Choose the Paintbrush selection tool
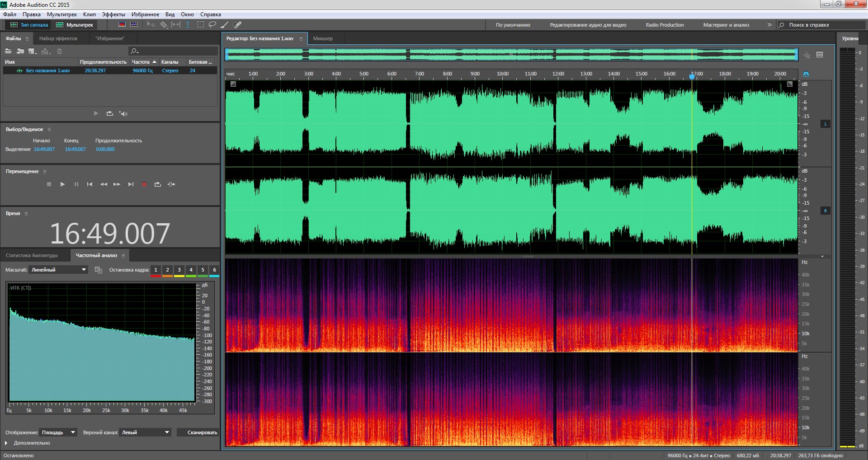The image size is (868, 460). (225, 25)
